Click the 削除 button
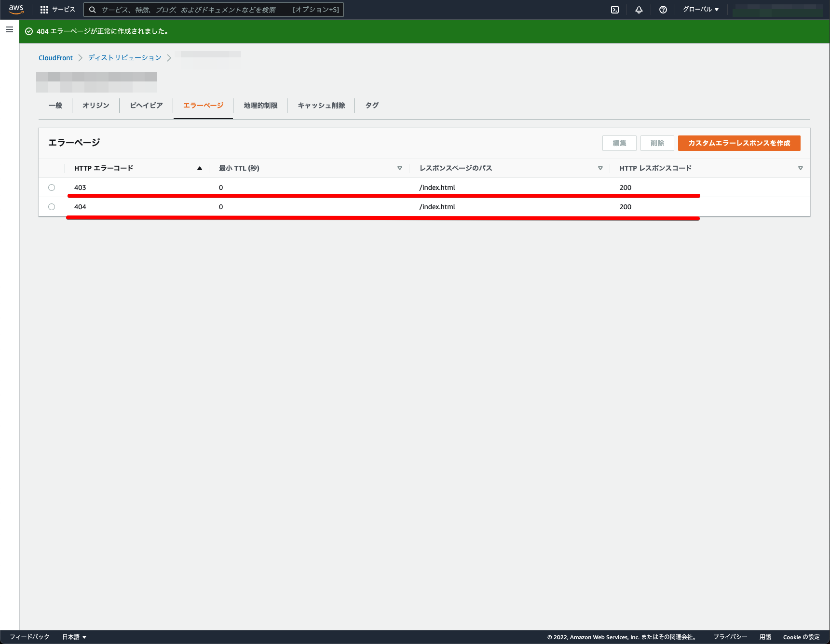This screenshot has height=644, width=830. [657, 143]
